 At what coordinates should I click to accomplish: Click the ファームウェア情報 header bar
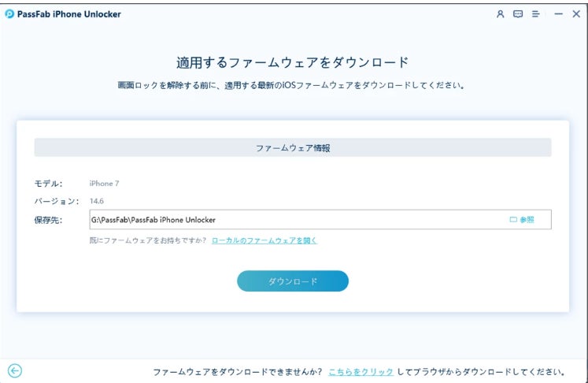(293, 147)
